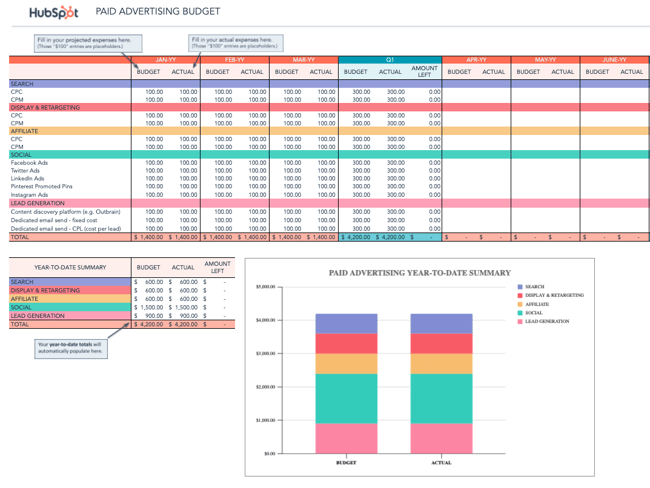The height and width of the screenshot is (488, 650).
Task: Click the AFFILIATE legend color swatch
Action: tap(520, 304)
